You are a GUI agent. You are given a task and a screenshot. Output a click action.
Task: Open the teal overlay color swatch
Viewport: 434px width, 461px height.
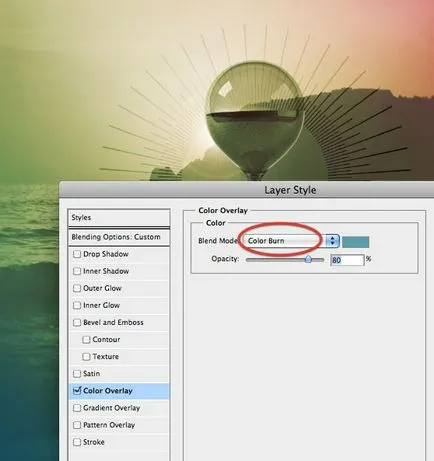point(356,242)
